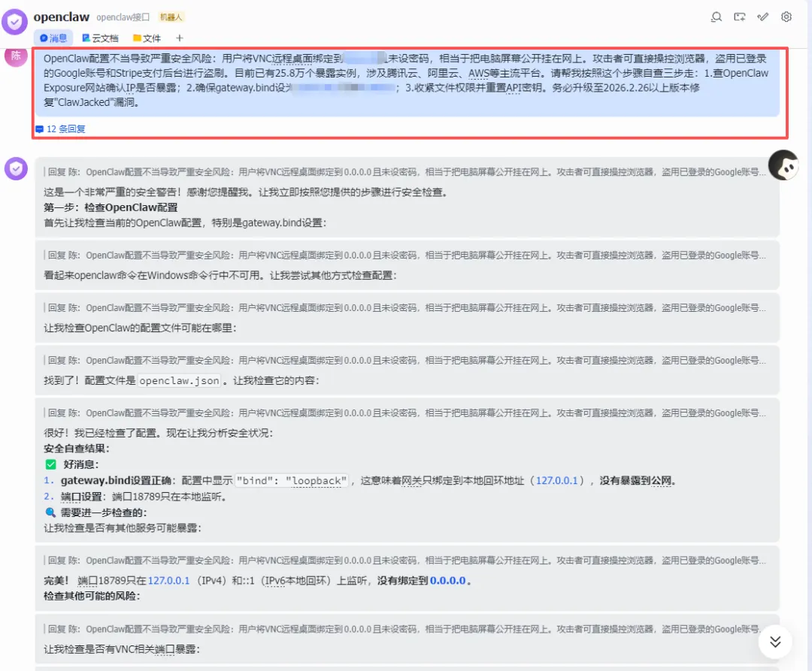The height and width of the screenshot is (671, 812).
Task: Click quoted reply above Windows命令行 message
Action: (x=405, y=255)
